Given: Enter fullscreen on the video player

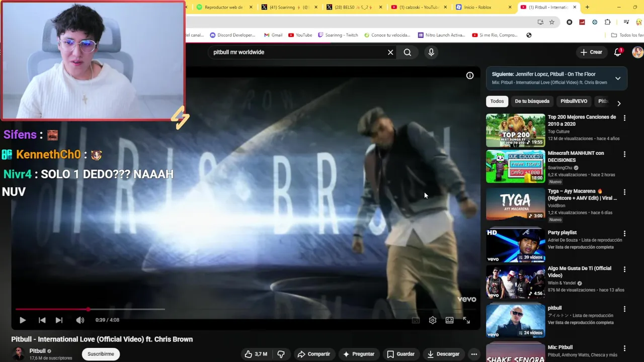Looking at the screenshot, I should tap(466, 320).
